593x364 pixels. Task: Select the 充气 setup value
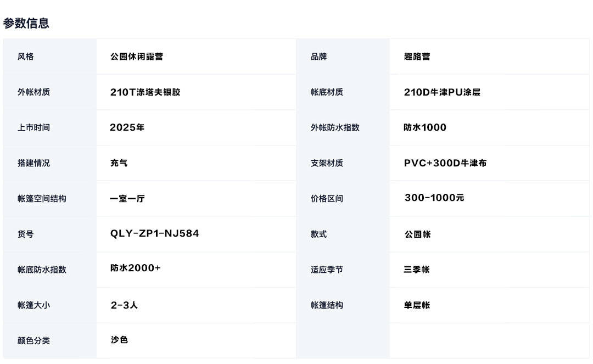[x=119, y=163]
